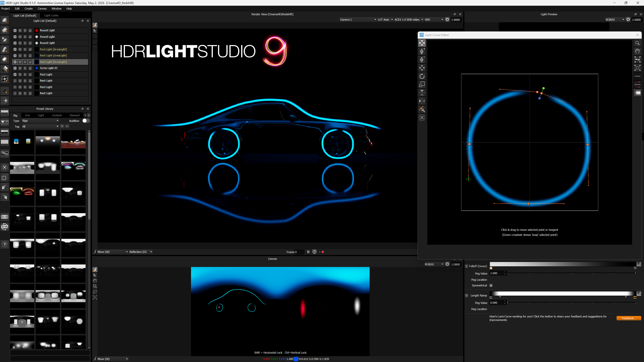
Task: Click help question mark in left toolbar
Action: pos(5,244)
